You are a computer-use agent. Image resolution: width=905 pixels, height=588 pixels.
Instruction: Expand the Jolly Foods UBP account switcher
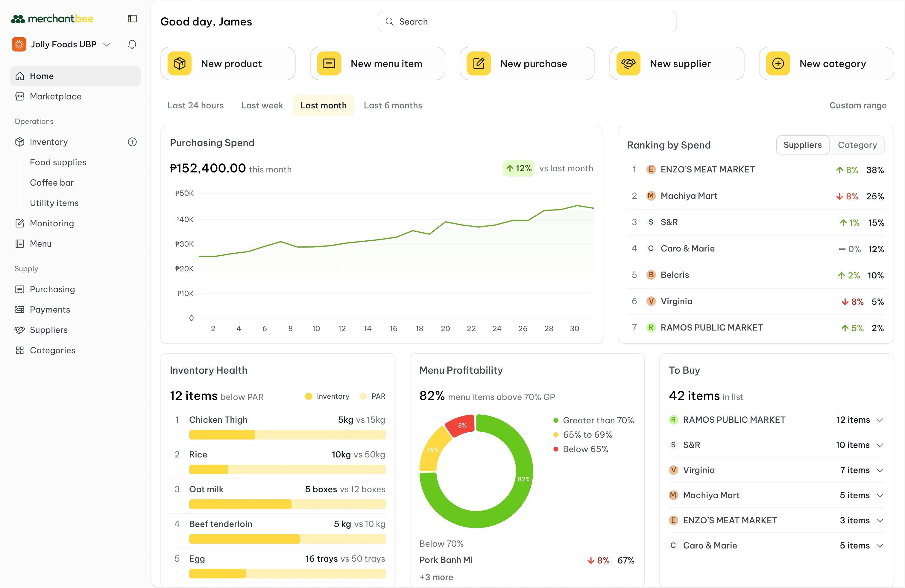tap(107, 44)
